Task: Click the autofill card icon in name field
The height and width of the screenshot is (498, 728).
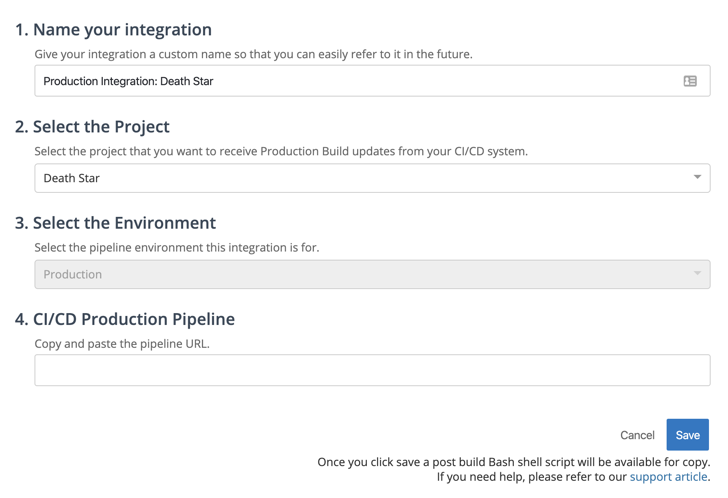Action: (690, 81)
